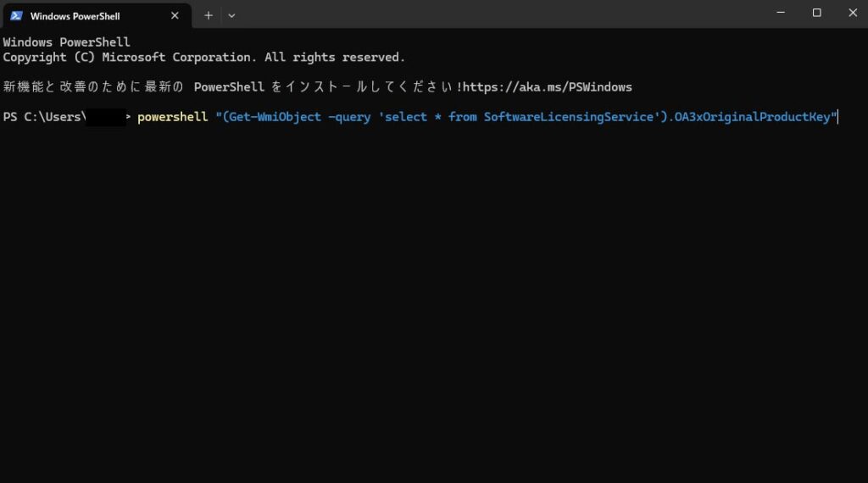868x483 pixels.
Task: Select the Windows PowerShell tab title
Action: [x=75, y=16]
